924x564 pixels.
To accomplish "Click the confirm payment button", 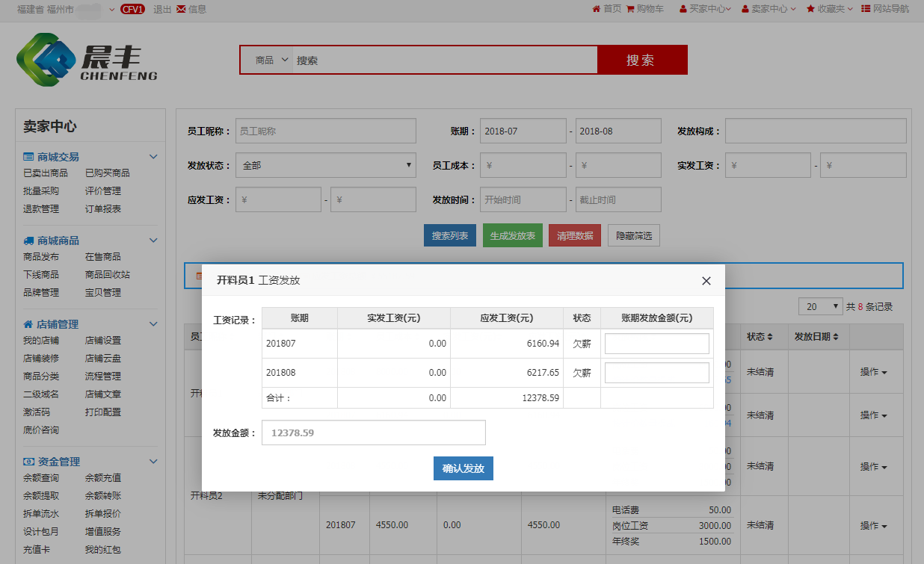I will 463,468.
